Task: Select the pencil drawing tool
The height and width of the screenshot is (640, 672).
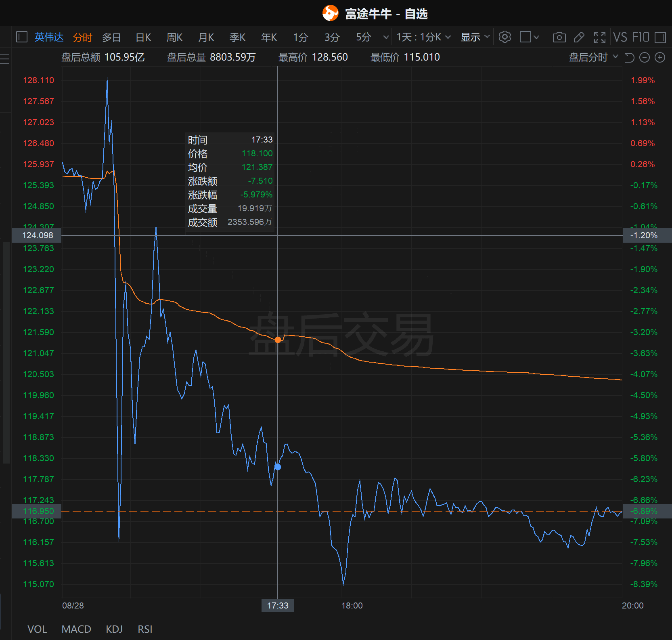Action: 579,37
